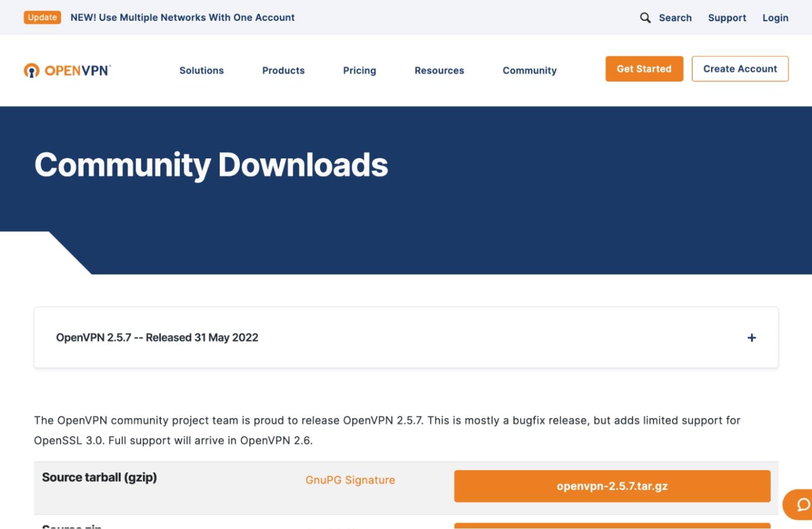The width and height of the screenshot is (812, 529).
Task: Download openvpn-2.5.7.tar.gz
Action: [612, 486]
